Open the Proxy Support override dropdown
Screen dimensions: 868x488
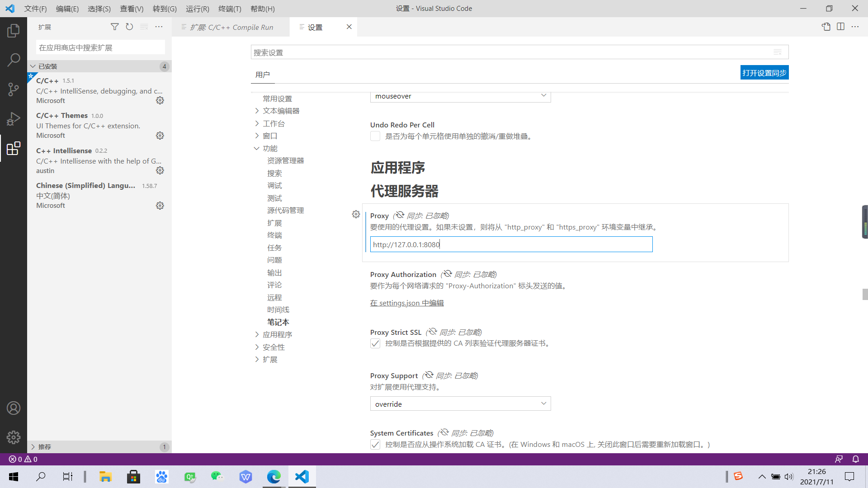point(460,404)
